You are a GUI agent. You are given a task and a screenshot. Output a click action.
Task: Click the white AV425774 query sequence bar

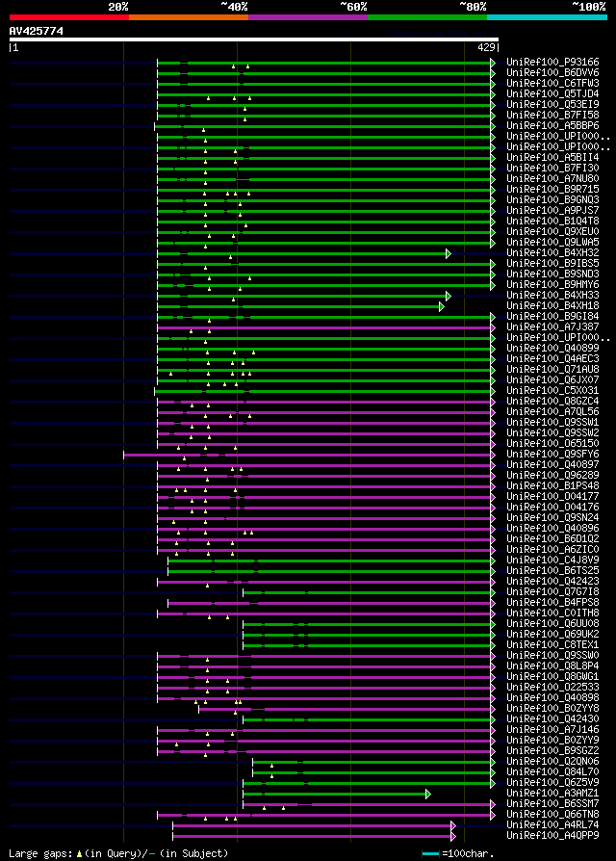(x=254, y=39)
